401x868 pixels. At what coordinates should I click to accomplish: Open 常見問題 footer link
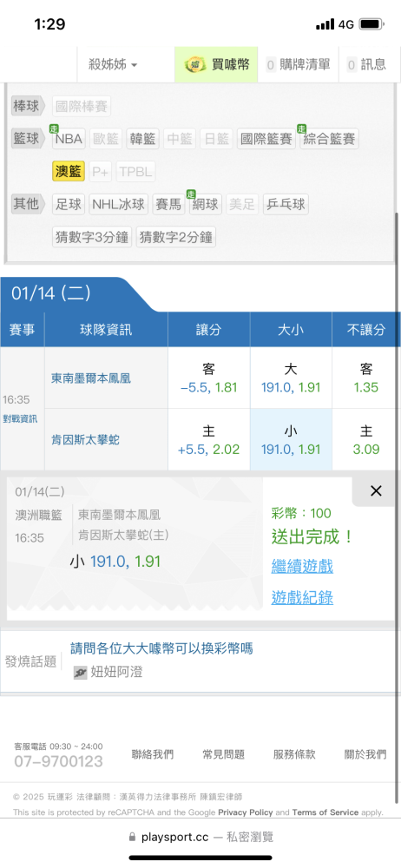click(x=223, y=754)
